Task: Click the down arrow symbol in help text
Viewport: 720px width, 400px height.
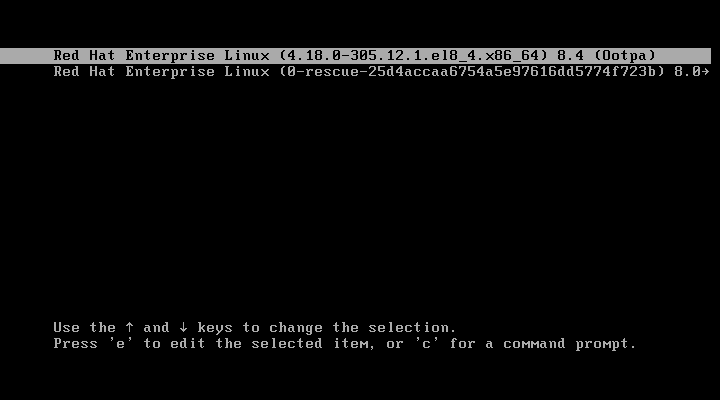Action: [x=183, y=327]
